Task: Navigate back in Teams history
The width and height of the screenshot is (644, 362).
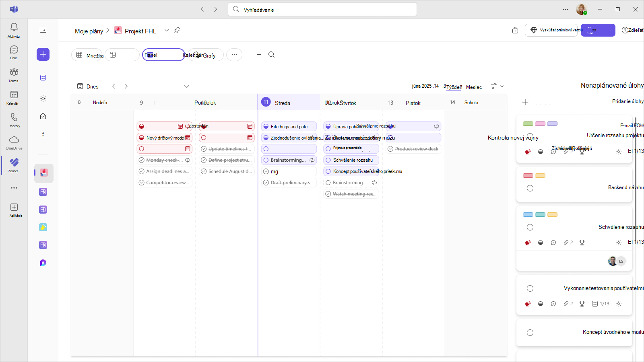Action: [x=202, y=9]
